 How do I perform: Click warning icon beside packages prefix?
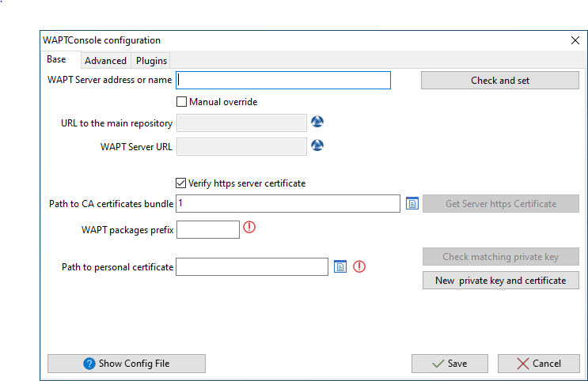click(249, 227)
